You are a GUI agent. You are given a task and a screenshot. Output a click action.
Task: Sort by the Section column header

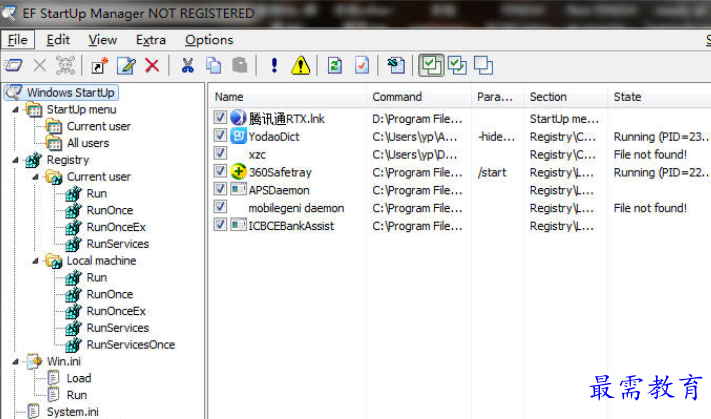click(566, 97)
